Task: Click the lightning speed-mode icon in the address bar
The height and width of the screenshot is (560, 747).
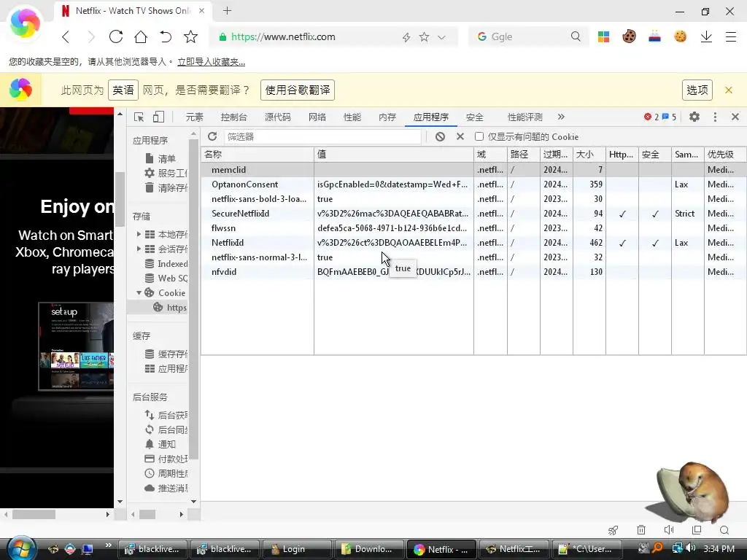Action: point(406,37)
